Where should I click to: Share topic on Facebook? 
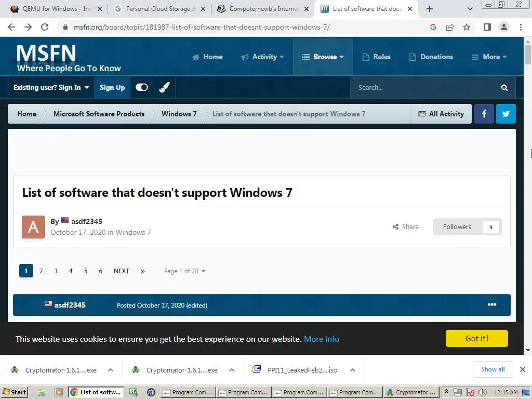click(x=484, y=114)
